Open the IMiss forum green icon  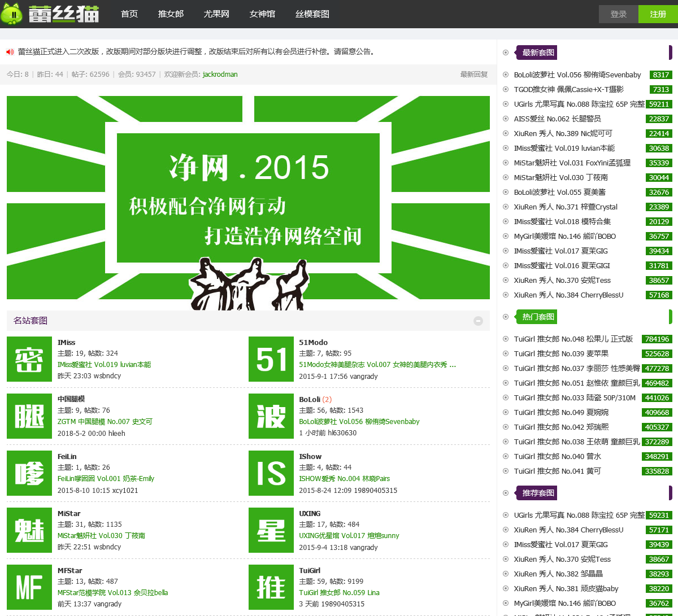coord(29,359)
